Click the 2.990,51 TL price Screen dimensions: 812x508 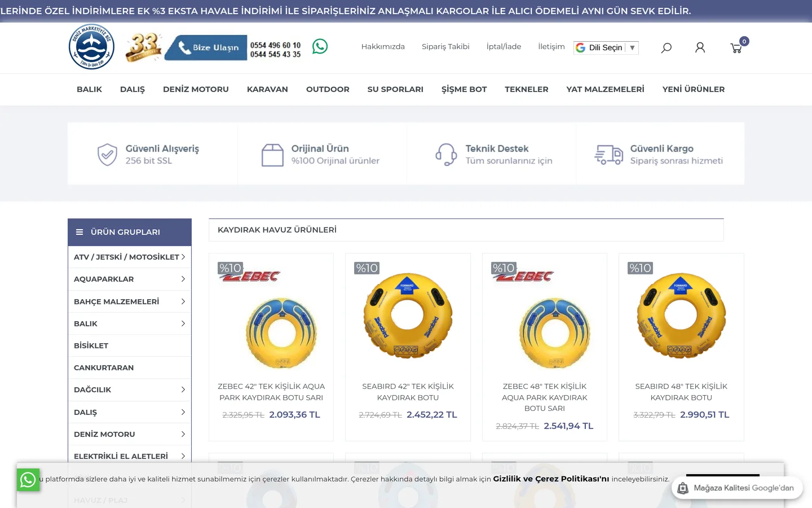tap(705, 414)
